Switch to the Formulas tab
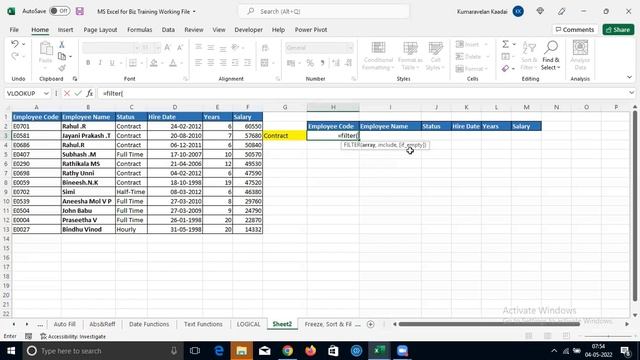Screen dimensions: 640x360 (140, 30)
